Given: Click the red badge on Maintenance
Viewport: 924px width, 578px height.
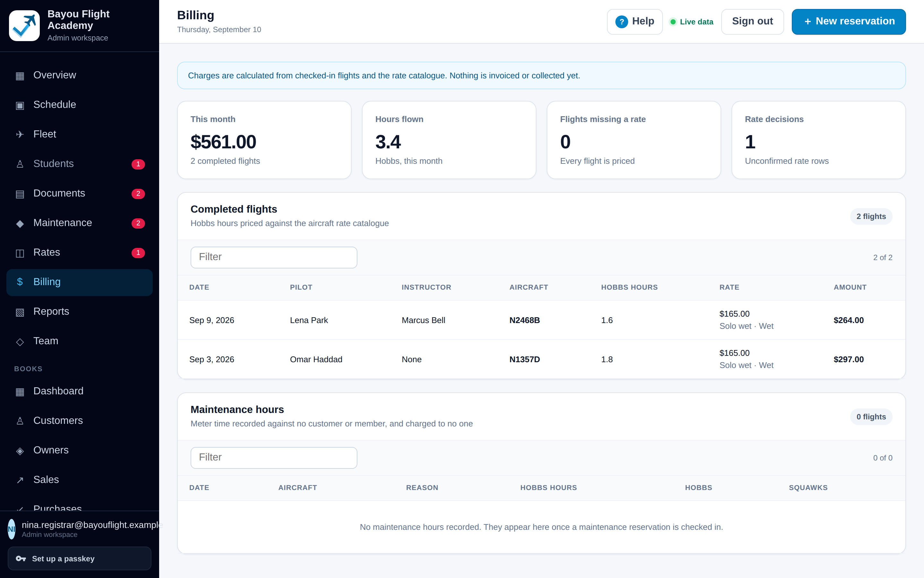Looking at the screenshot, I should (138, 223).
